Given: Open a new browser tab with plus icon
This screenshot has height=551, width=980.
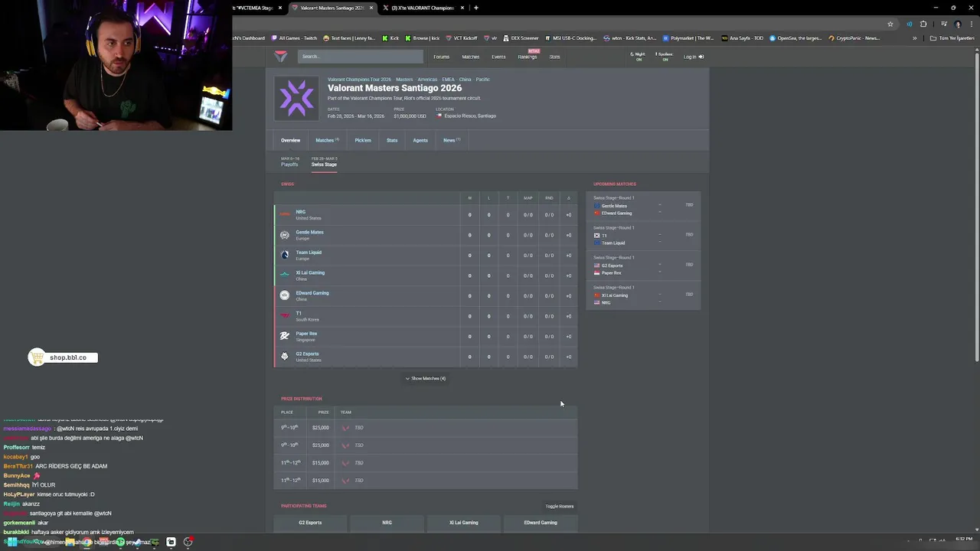Looking at the screenshot, I should point(476,8).
